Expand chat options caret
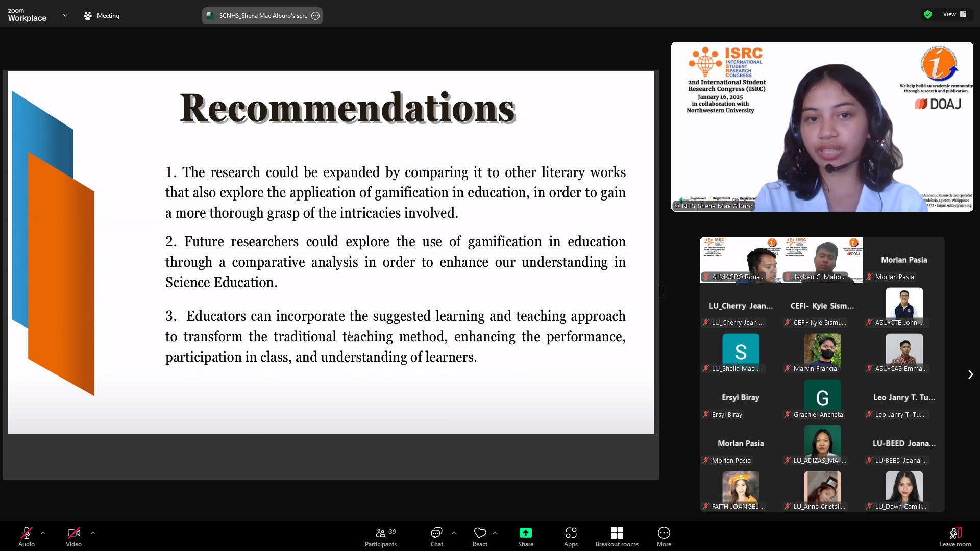Viewport: 980px width, 551px height. 454,533
